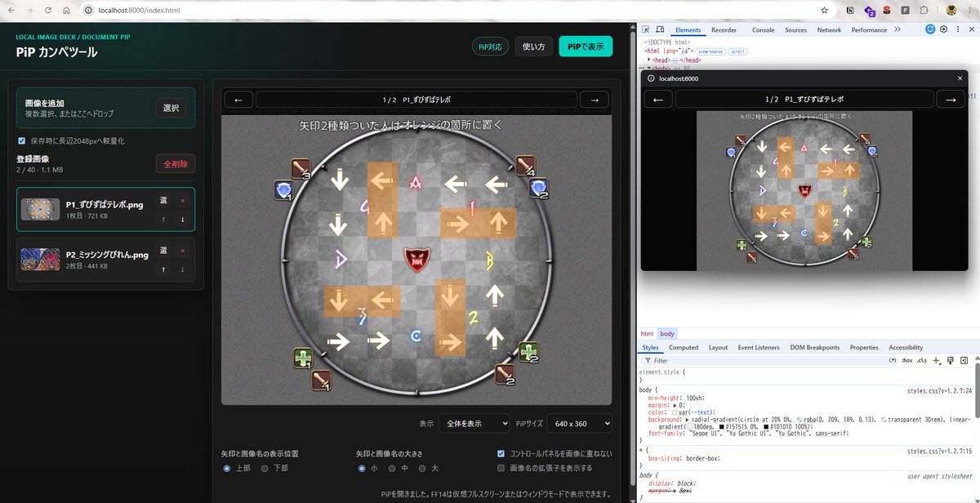Move P2_ミッシングぴれん.png up with its arrow

click(163, 269)
